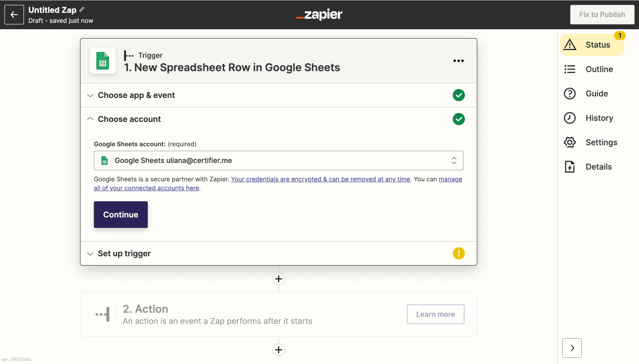The width and height of the screenshot is (639, 364).
Task: Collapse the right sidebar arrow button
Action: [x=572, y=348]
